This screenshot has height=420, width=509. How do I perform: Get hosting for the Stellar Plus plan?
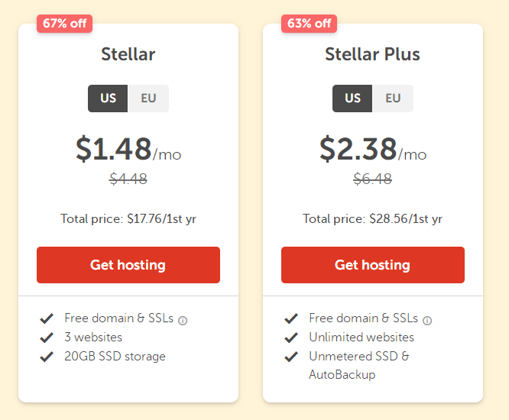coord(373,265)
